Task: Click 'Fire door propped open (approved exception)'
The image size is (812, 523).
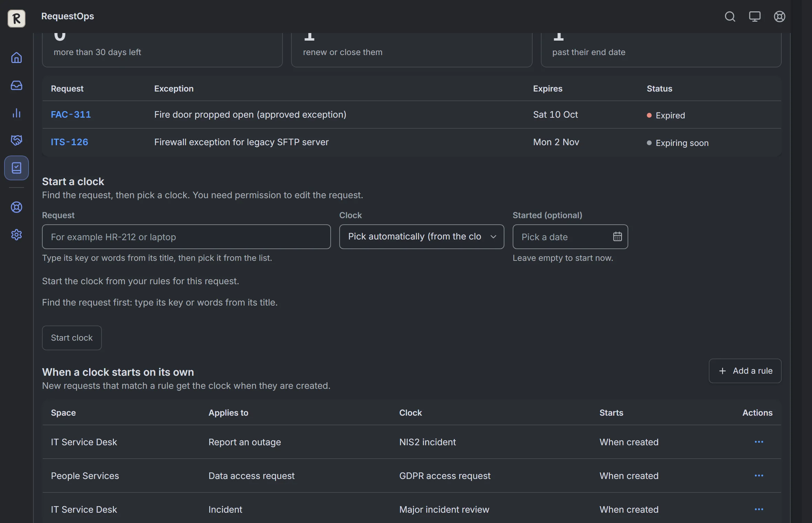Action: [250, 115]
